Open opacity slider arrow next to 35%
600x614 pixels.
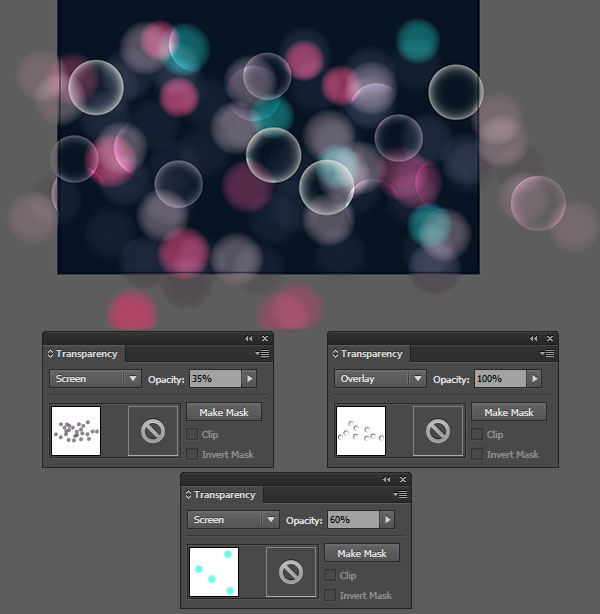tap(249, 379)
